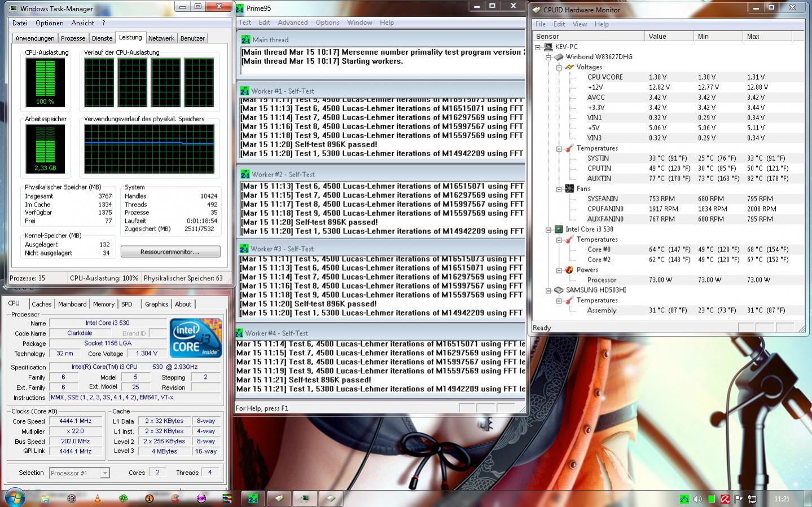Click the Worker #4 Self-Test window icon
Viewport: 812px width, 507px height.
(x=239, y=333)
